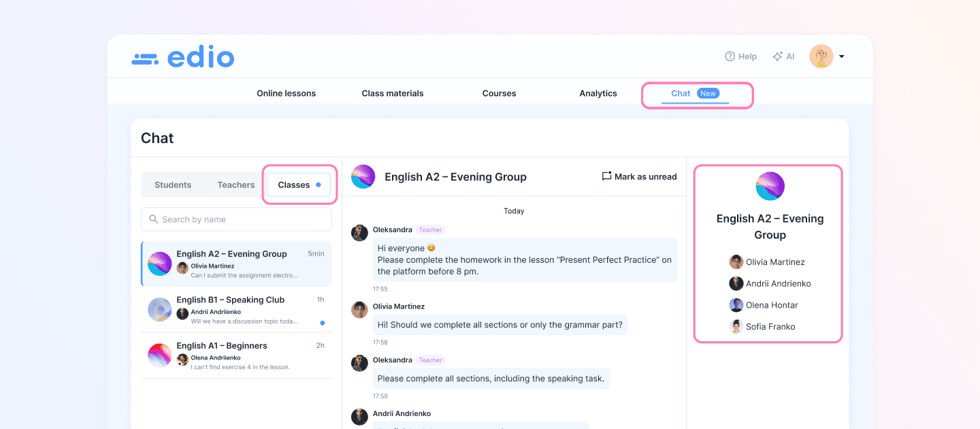This screenshot has width=980, height=429.
Task: Click your profile avatar in the top bar
Action: coord(821,56)
